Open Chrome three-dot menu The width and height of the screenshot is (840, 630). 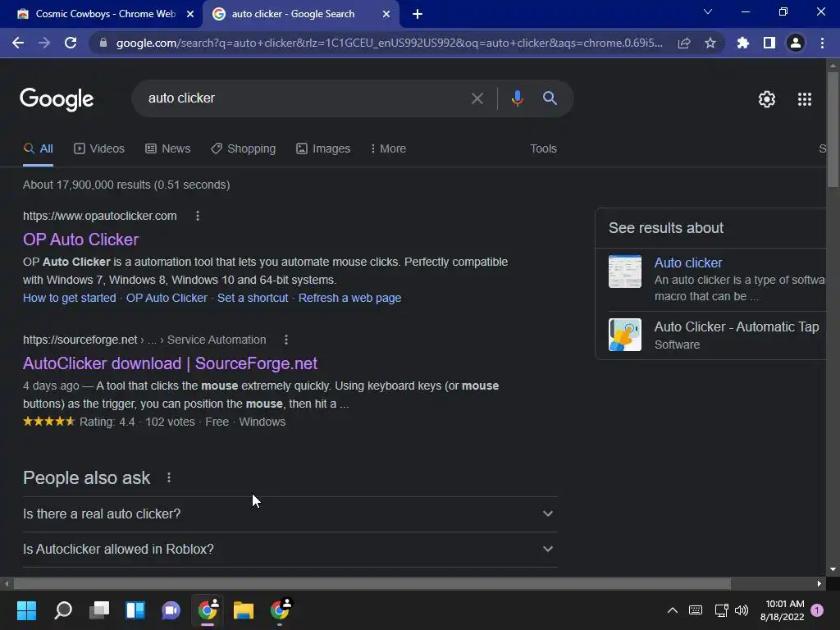(x=822, y=43)
